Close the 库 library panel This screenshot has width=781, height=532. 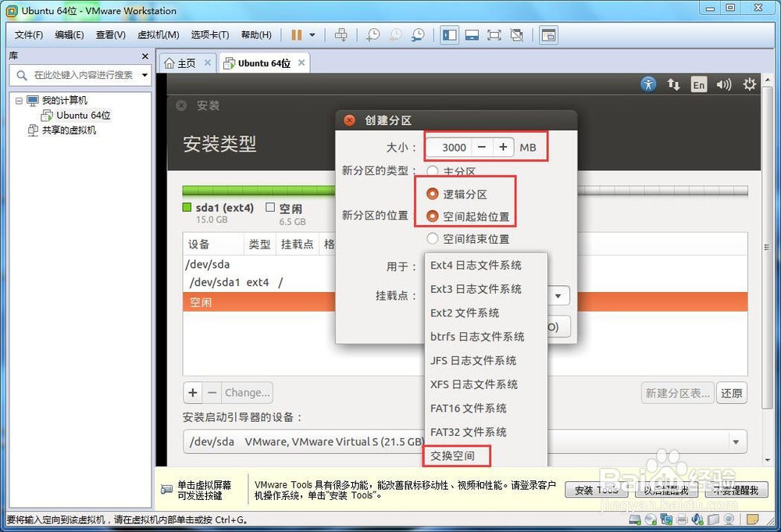coord(145,56)
